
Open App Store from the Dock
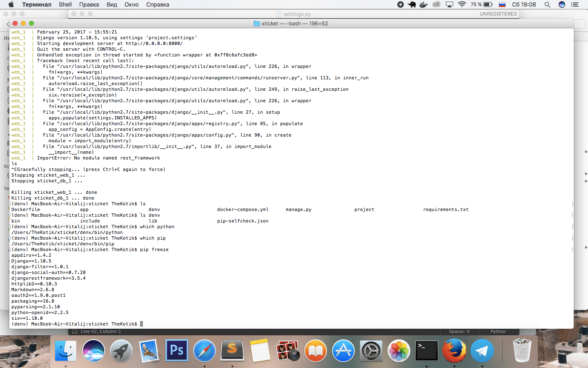coord(343,351)
